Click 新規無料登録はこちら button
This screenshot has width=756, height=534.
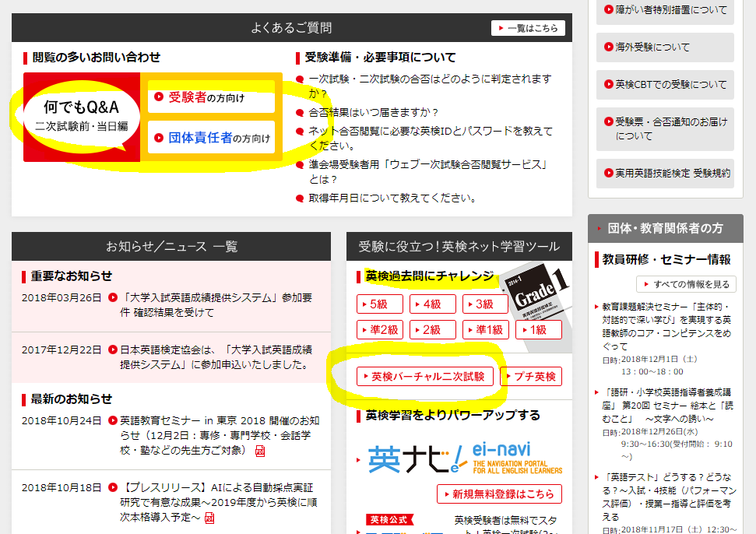coord(499,494)
